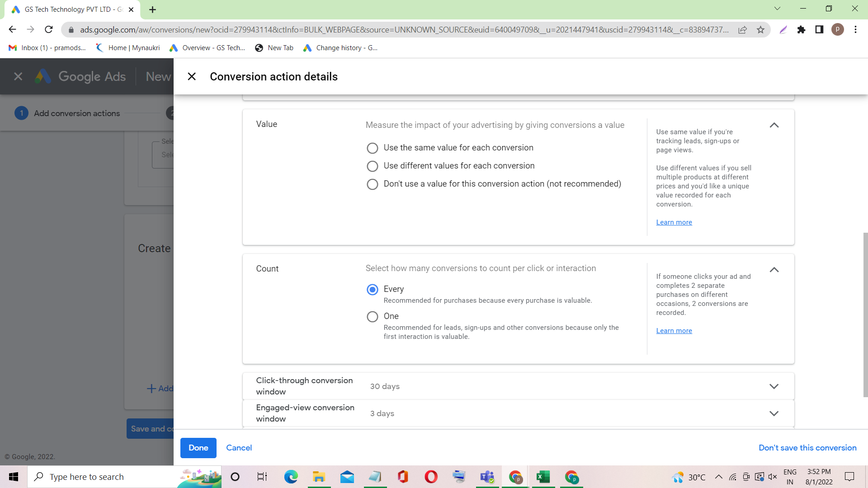Choose 'One' conversion count option
The image size is (868, 488).
tap(372, 317)
